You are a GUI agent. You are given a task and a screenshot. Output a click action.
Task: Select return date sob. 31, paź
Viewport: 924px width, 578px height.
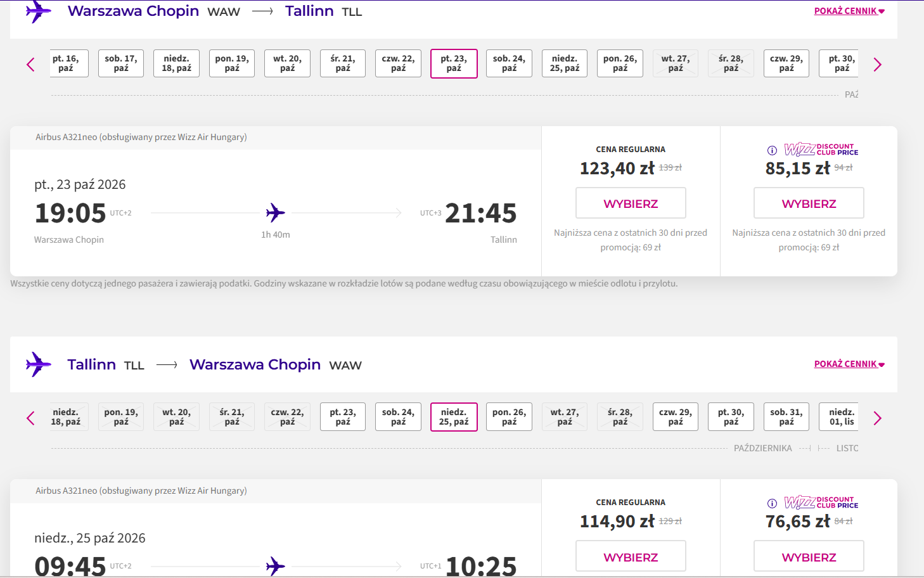786,417
